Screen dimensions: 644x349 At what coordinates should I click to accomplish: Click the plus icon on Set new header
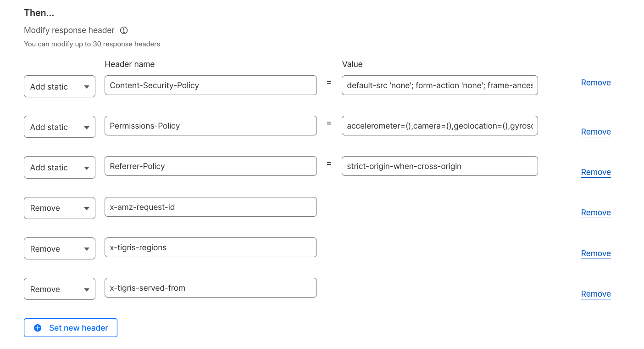tap(38, 328)
